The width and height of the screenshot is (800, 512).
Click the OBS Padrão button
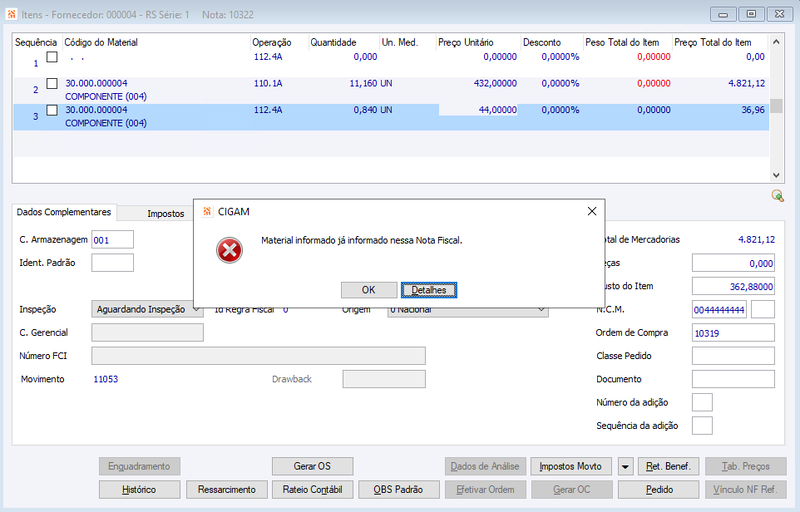398,490
